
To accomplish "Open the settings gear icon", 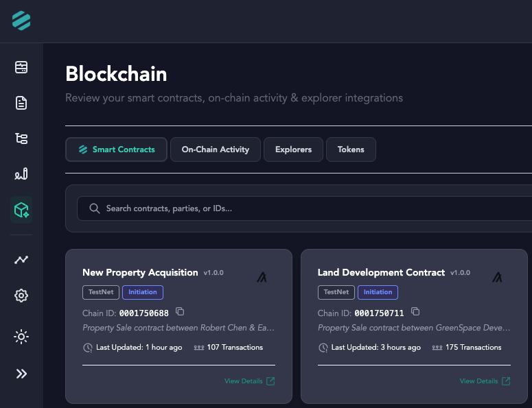I will coord(21,296).
